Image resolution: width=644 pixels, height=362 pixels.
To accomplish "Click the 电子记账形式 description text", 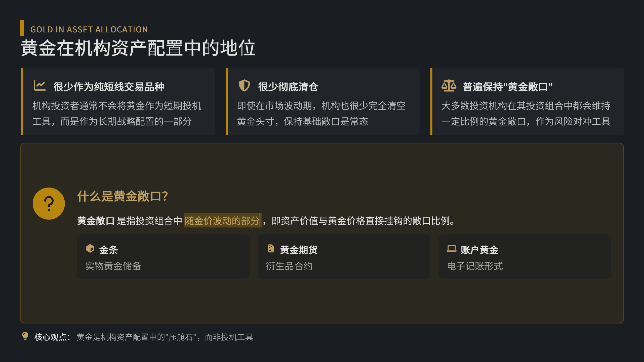I will click(475, 266).
